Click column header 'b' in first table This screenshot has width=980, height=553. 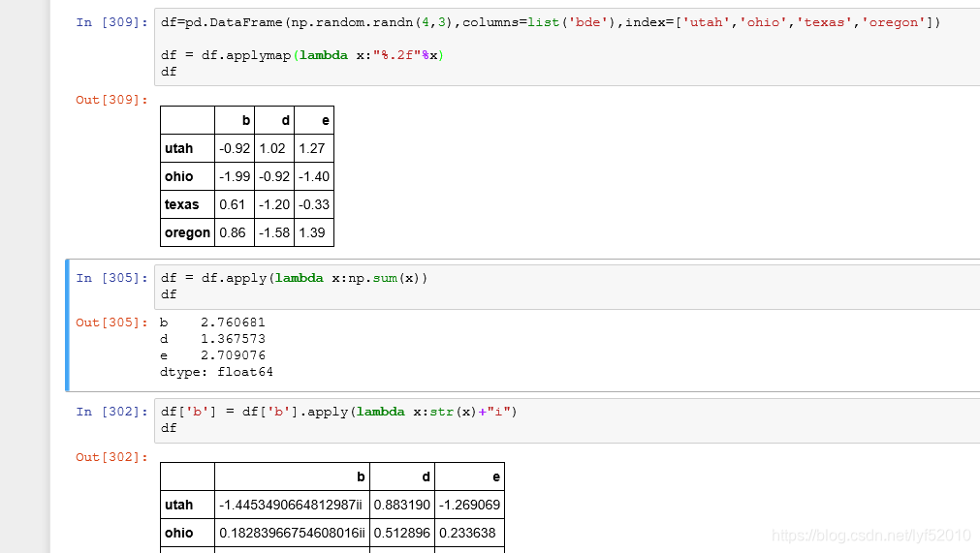(235, 120)
